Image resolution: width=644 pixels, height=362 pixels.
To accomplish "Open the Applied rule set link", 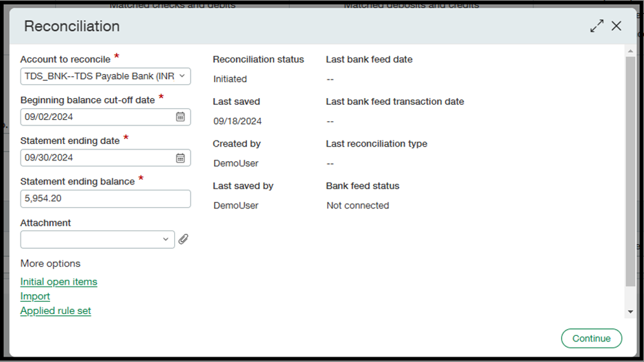I will [x=56, y=311].
